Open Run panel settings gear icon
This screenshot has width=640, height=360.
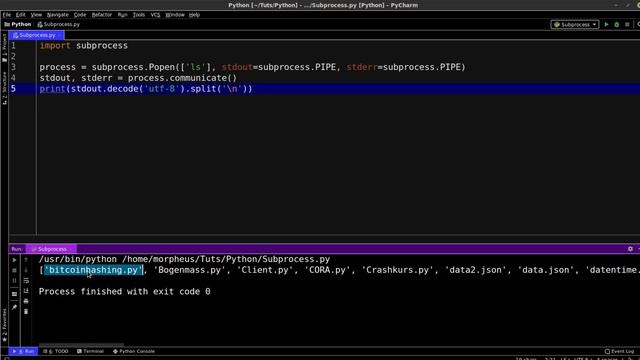(x=630, y=249)
